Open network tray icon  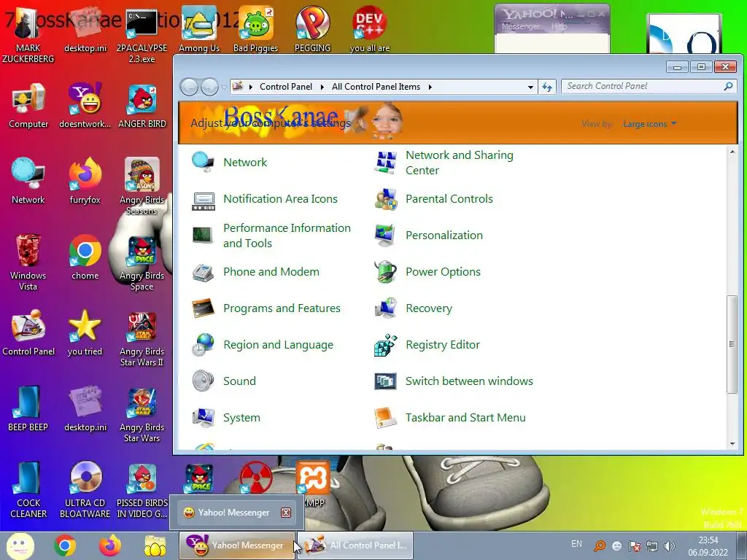point(652,546)
